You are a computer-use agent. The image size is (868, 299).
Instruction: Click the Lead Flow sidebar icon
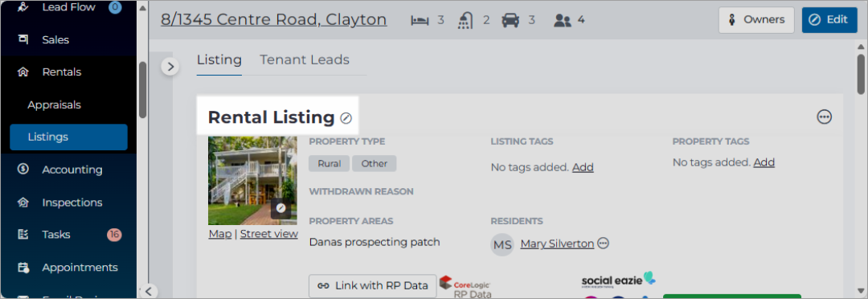pyautogui.click(x=23, y=7)
